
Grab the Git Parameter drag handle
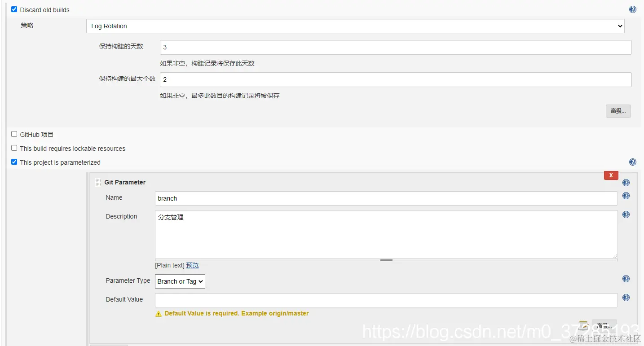coord(98,182)
